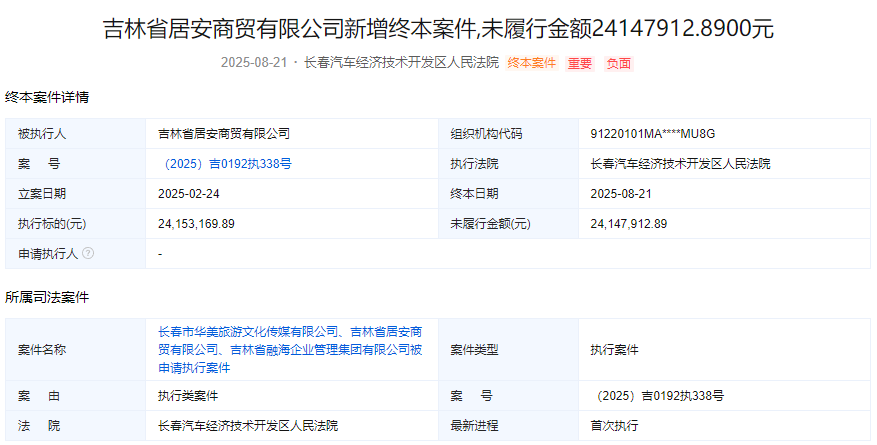Select plain case number in 所属司法案件 table
Screen dimensions: 877x445
tap(657, 396)
